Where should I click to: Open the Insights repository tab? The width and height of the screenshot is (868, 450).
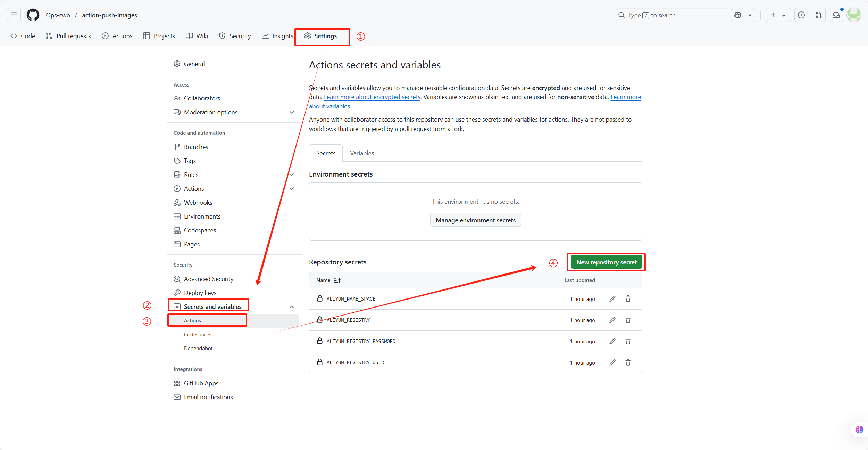pos(277,36)
